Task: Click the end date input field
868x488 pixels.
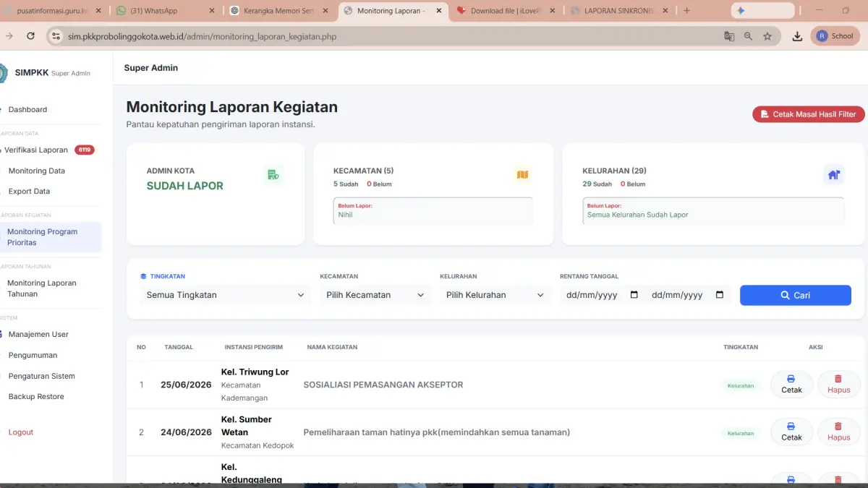Action: pyautogui.click(x=687, y=295)
